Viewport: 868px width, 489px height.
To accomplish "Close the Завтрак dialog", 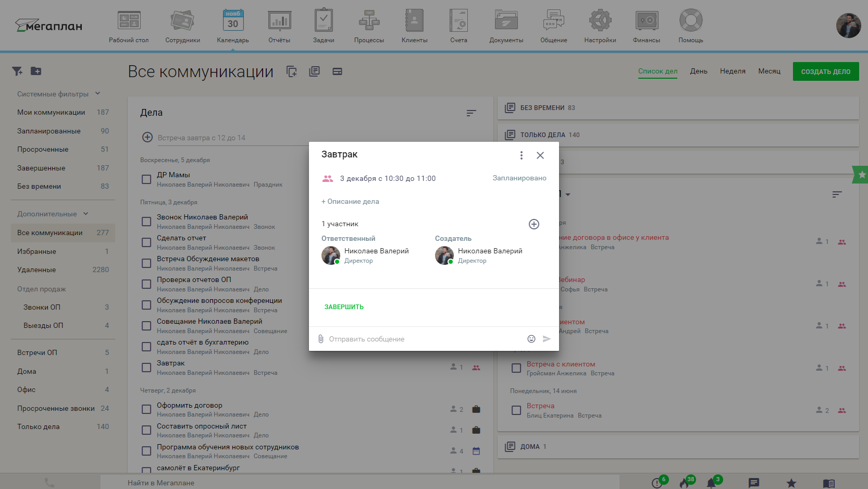I will (x=540, y=155).
